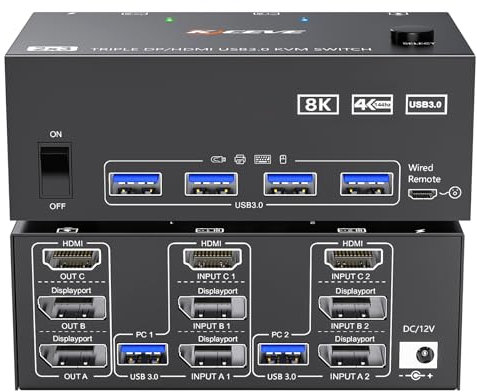Click the "INPUT A 2" label

coord(350,377)
